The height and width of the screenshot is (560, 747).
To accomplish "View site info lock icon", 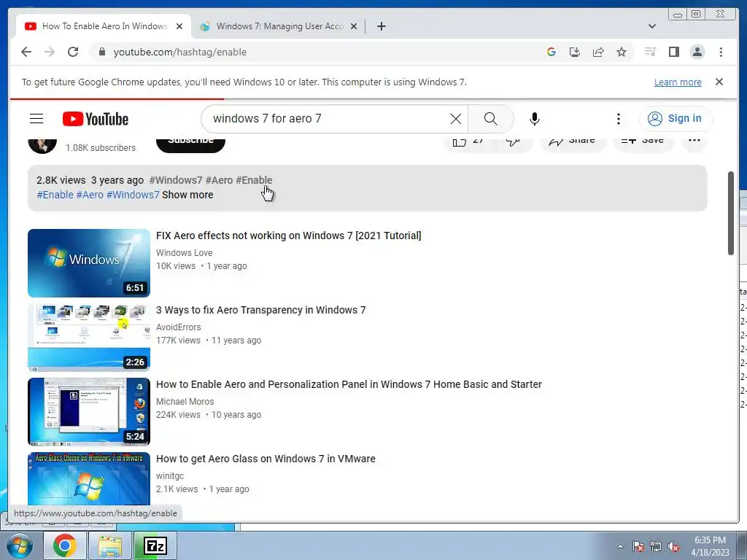I will [x=102, y=52].
